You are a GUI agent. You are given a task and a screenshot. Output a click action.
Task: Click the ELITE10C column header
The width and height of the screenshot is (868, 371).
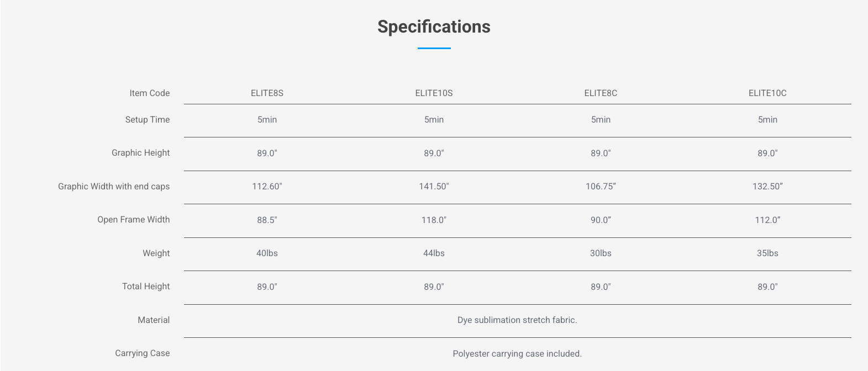click(x=767, y=93)
